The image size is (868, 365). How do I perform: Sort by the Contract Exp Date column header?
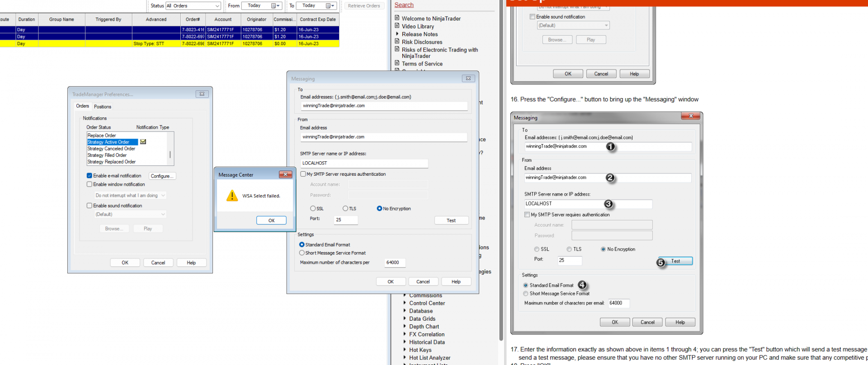coord(318,19)
